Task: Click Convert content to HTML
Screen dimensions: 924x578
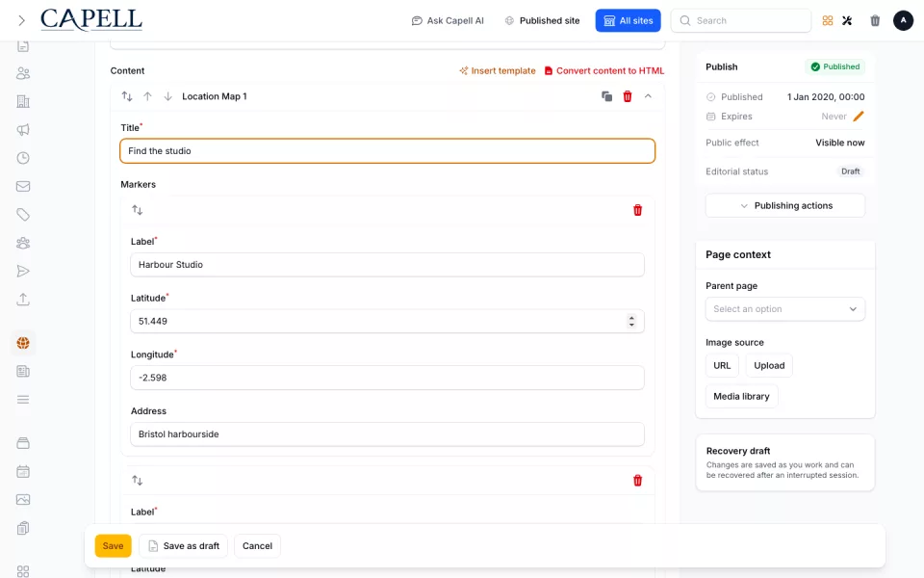Action: click(x=604, y=70)
